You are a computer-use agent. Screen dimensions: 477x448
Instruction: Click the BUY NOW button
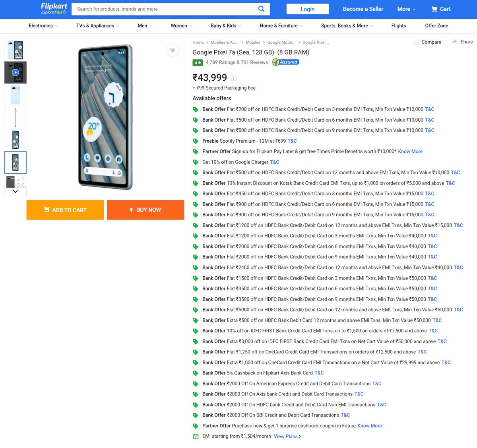[145, 210]
